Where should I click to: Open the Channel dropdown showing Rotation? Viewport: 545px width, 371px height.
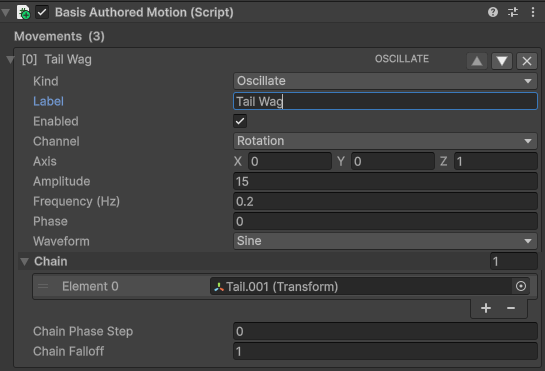(x=385, y=141)
